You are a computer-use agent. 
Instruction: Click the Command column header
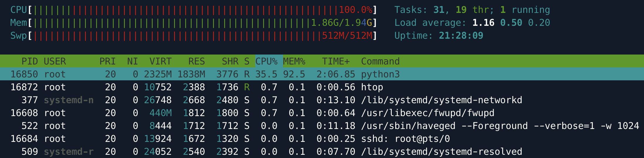[x=380, y=61]
